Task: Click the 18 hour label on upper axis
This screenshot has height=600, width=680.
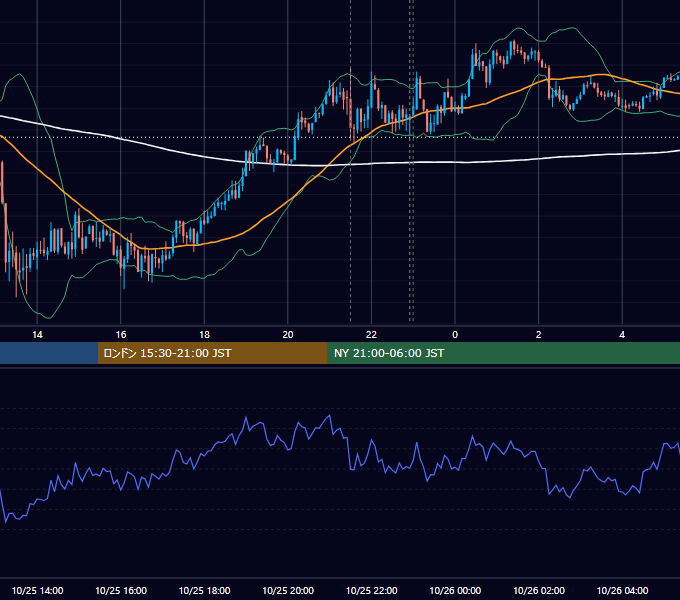Action: [x=204, y=335]
